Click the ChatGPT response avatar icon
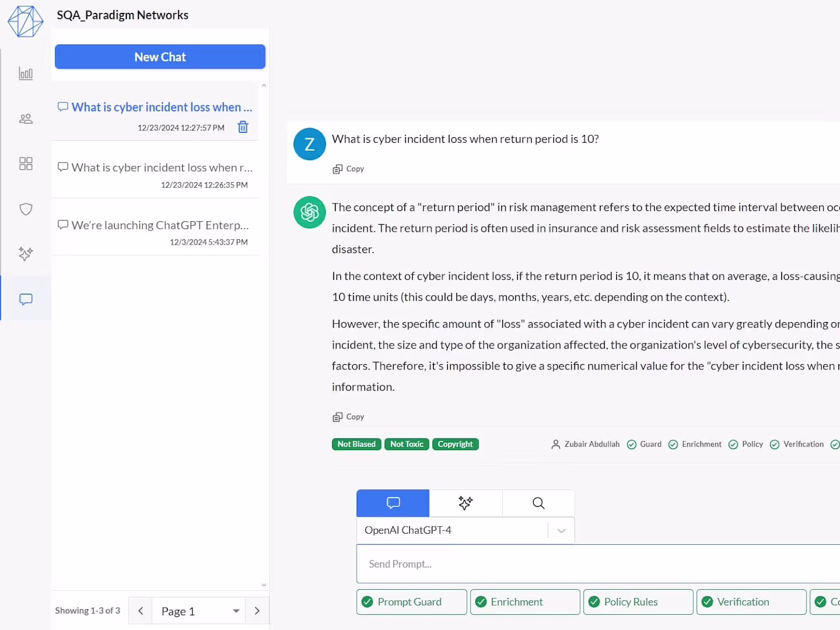 coord(310,212)
